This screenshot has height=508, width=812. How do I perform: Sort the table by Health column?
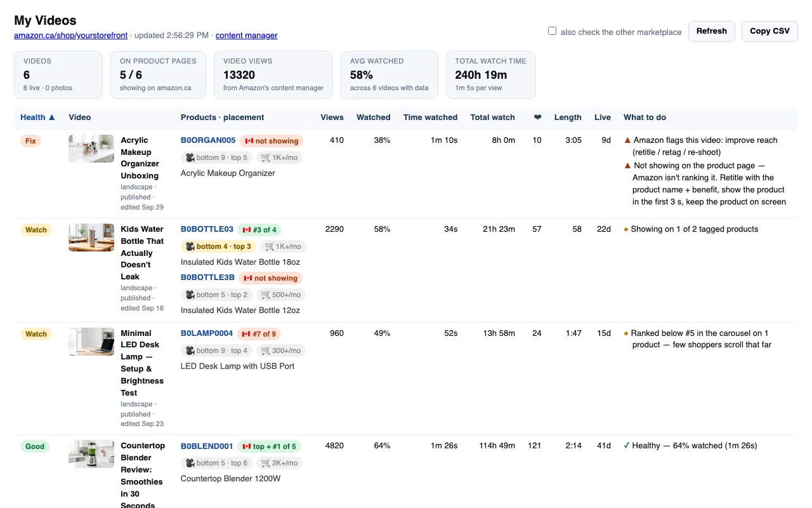tap(37, 117)
